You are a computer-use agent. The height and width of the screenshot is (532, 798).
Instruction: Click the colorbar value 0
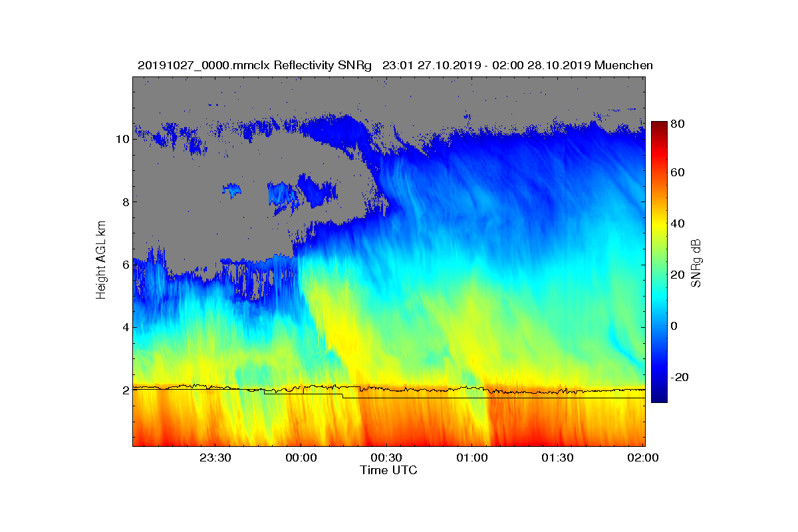[675, 326]
